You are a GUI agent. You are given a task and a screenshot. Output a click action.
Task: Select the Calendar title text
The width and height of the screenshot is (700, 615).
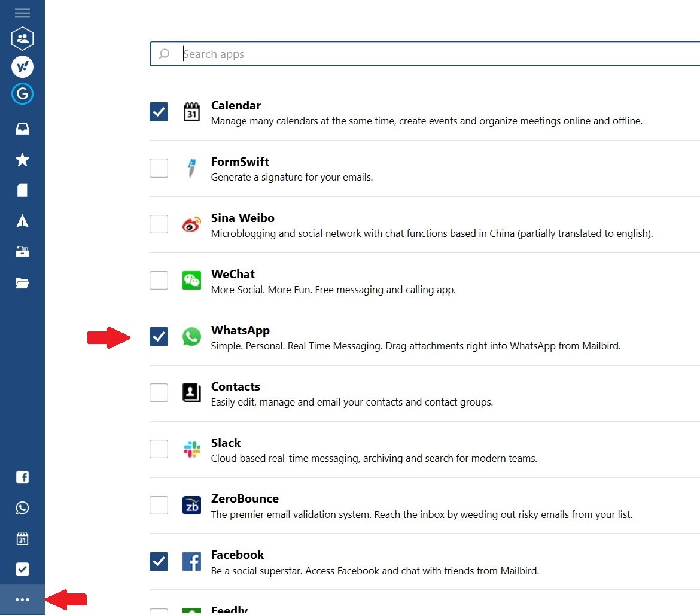236,105
